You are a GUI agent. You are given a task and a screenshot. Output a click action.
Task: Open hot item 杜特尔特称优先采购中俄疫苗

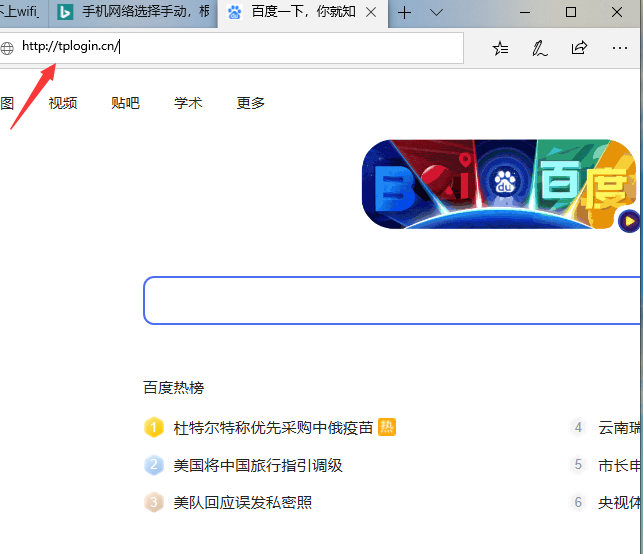[x=273, y=428]
